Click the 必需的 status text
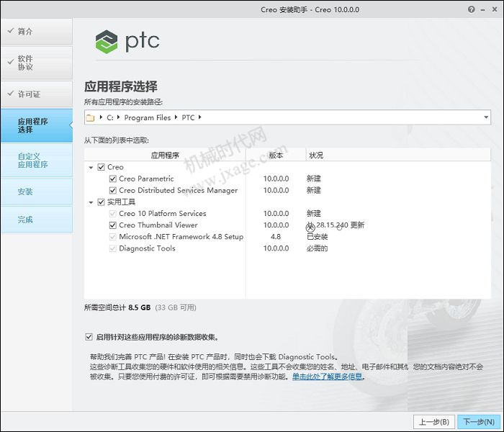 [x=317, y=248]
